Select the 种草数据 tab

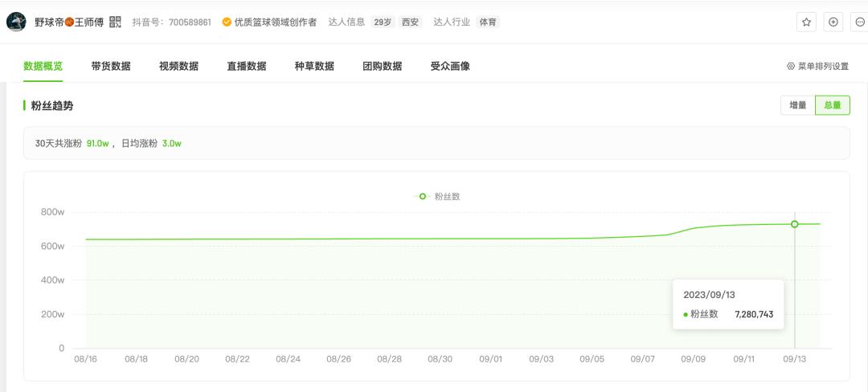tap(314, 67)
